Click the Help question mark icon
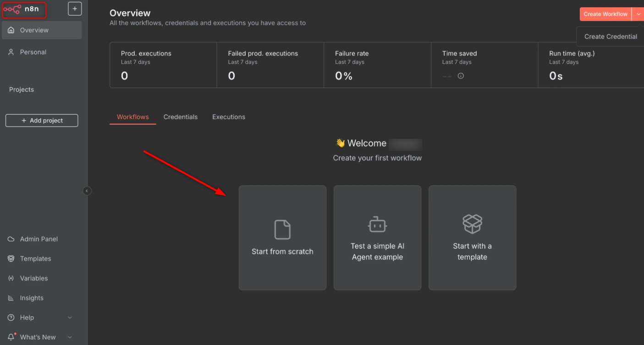 point(11,318)
